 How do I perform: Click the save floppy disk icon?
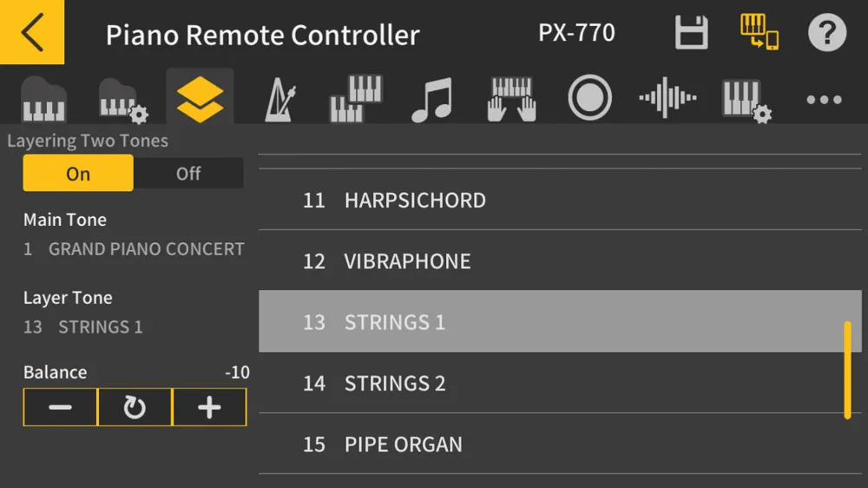click(692, 33)
